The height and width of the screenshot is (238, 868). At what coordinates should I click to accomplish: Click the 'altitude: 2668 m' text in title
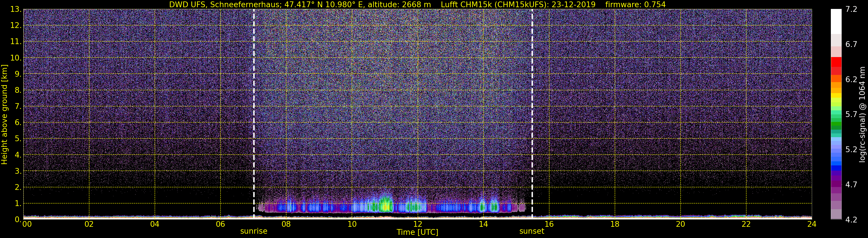(x=399, y=4)
